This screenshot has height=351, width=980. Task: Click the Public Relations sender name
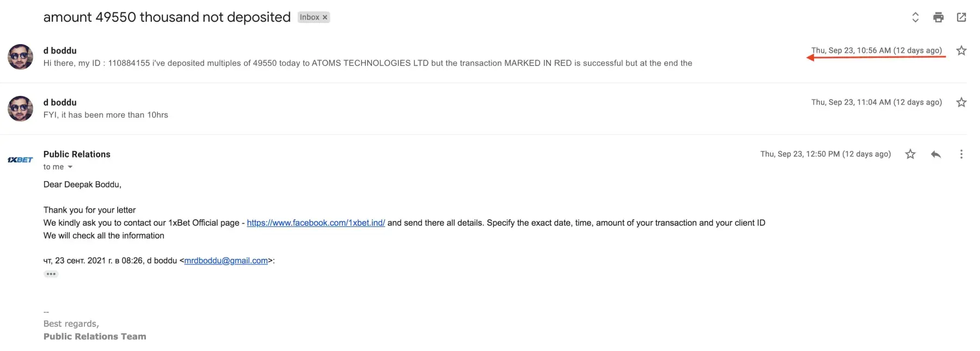(x=77, y=154)
